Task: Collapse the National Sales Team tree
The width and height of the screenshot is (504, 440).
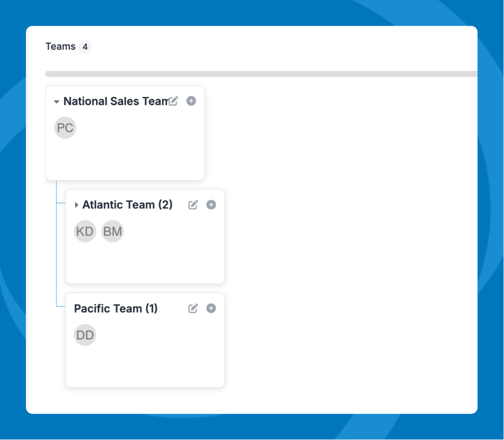Action: click(x=57, y=101)
